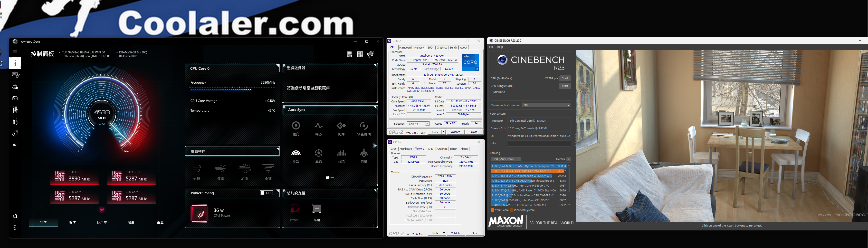Select the 星夜 starry night effect

318,156
